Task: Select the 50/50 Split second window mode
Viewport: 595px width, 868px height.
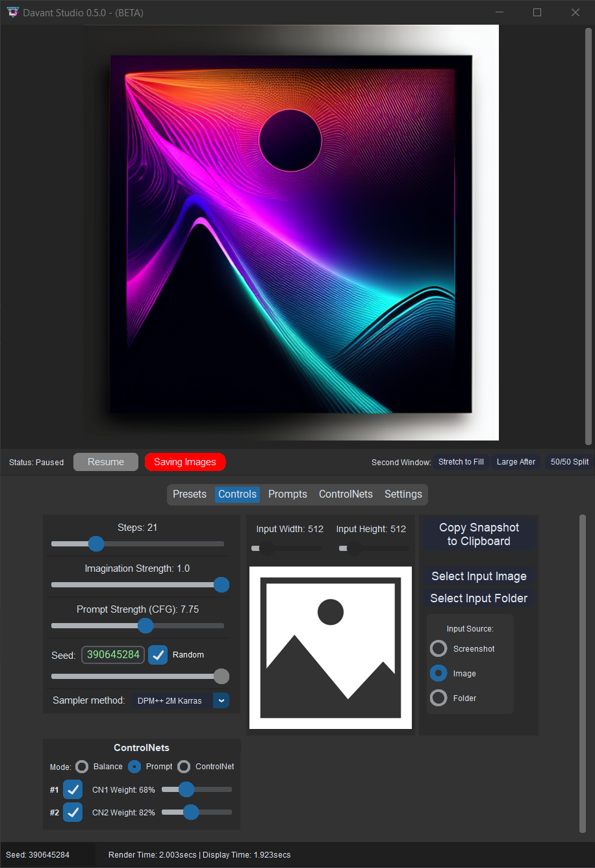Action: tap(569, 461)
